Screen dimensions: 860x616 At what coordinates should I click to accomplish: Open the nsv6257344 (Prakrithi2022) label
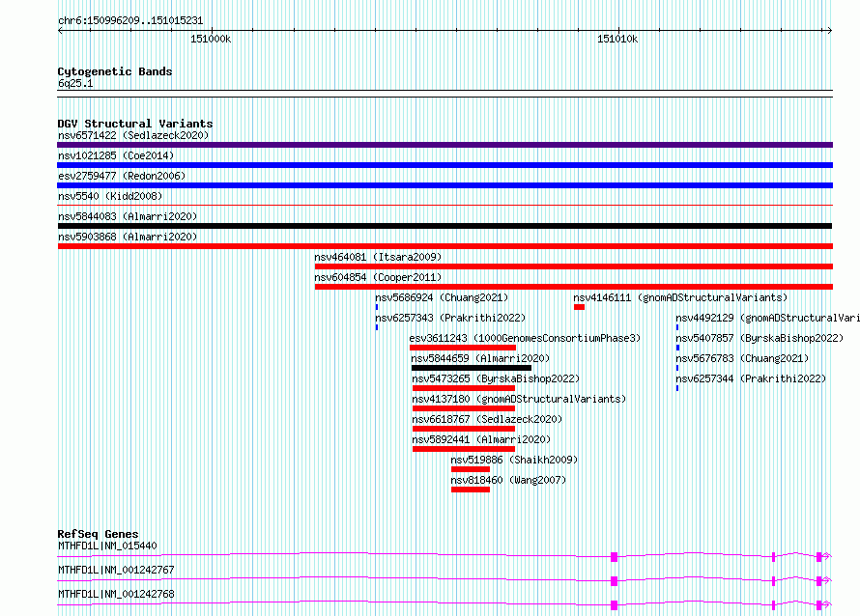(x=751, y=378)
